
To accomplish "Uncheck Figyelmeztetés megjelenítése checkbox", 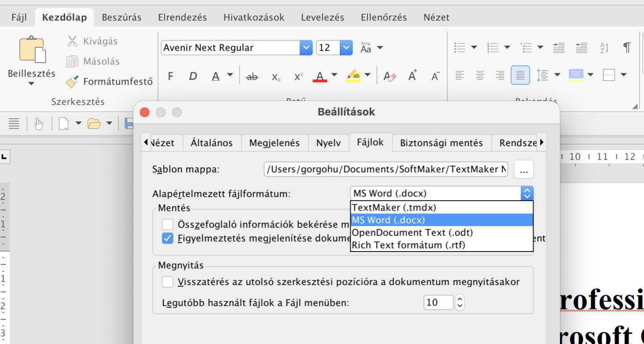I will coord(168,238).
